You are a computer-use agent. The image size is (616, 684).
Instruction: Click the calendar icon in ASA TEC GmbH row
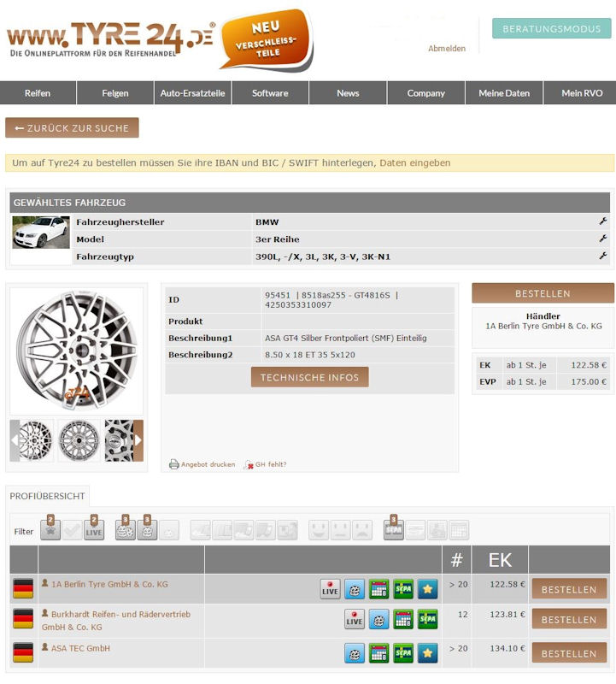(x=378, y=653)
